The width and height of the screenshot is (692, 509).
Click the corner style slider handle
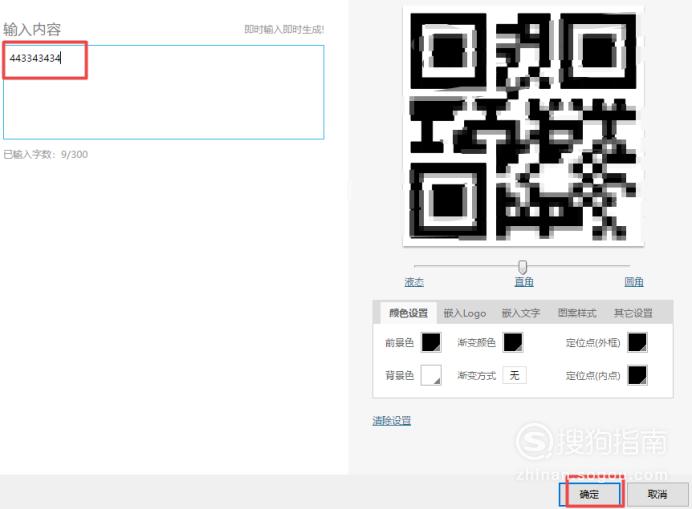point(523,267)
